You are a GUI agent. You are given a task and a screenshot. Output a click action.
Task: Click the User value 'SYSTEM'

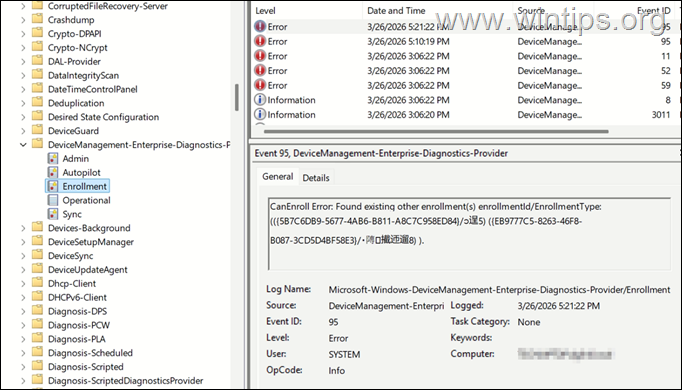[344, 355]
